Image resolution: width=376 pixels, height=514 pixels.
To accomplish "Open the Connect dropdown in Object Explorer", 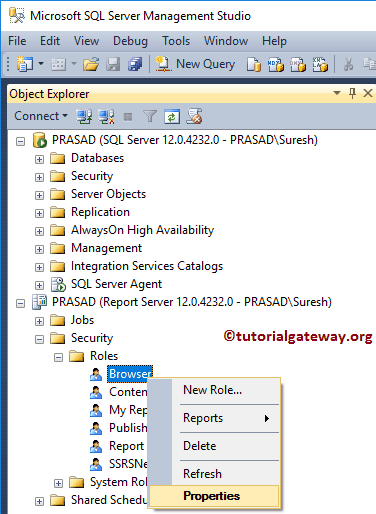I will pyautogui.click(x=41, y=116).
